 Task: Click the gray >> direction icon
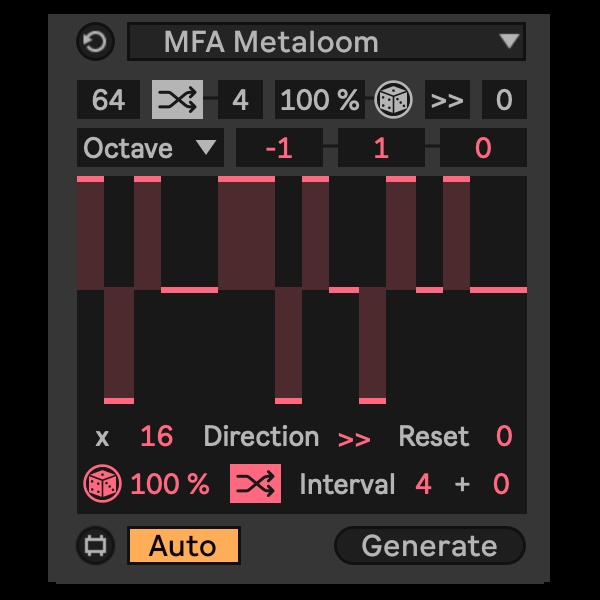click(x=447, y=99)
